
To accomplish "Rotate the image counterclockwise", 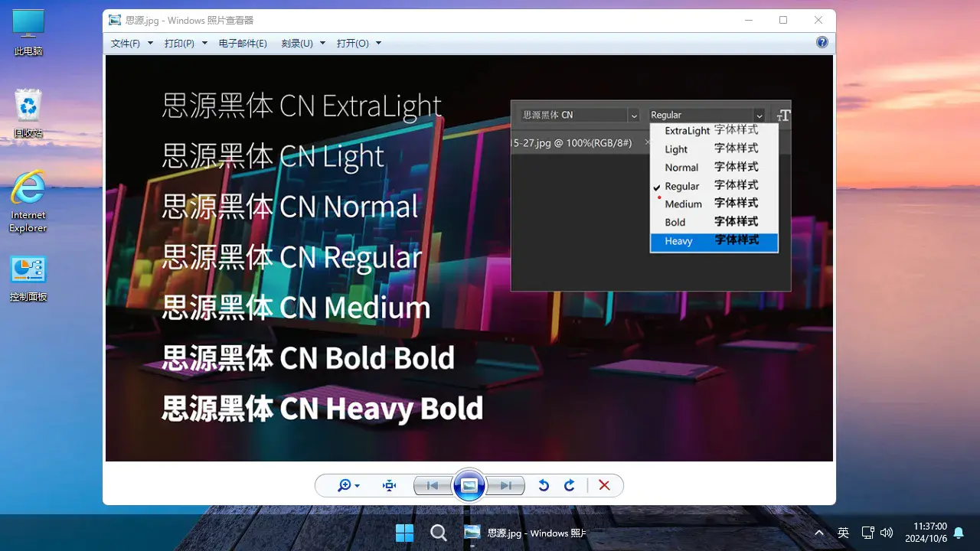I will pos(544,485).
